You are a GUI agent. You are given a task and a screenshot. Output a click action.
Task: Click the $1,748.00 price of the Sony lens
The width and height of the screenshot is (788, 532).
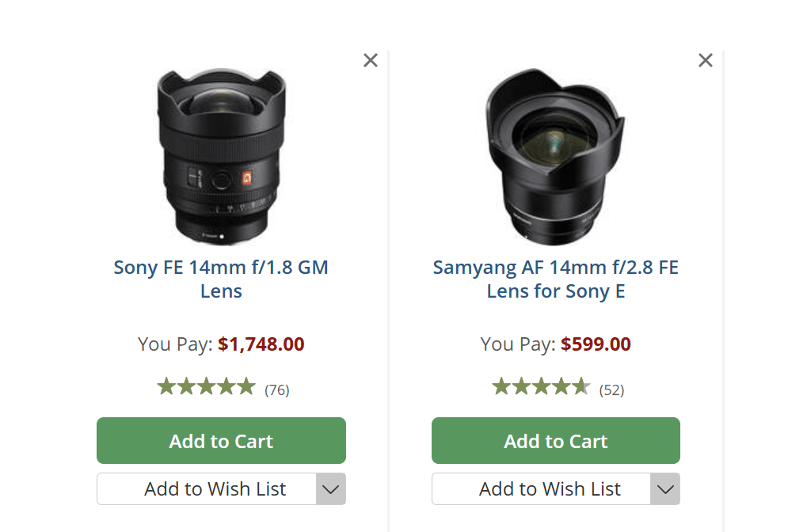pos(261,344)
